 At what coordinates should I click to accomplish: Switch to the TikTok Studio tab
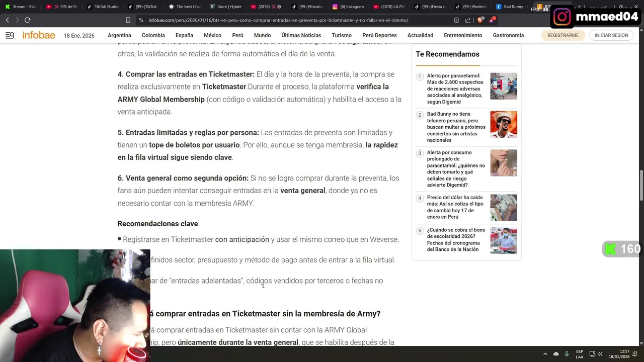[103, 7]
